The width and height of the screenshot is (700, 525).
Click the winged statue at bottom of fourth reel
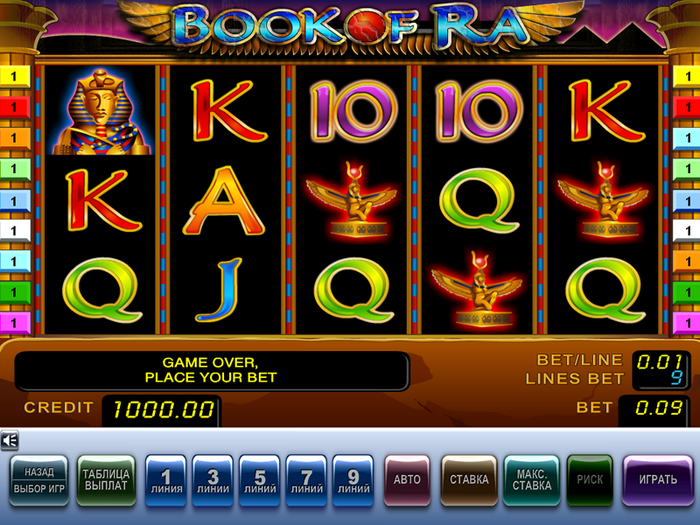click(477, 289)
